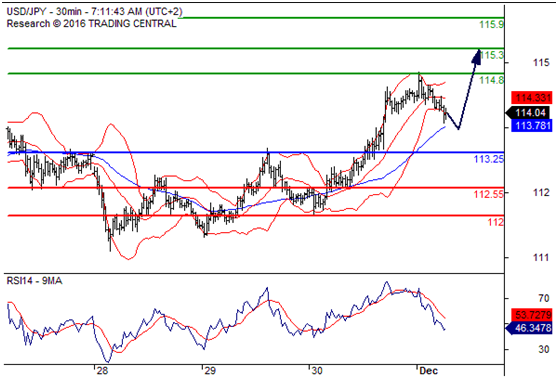Viewport: 558px width, 379px height.
Task: Click the 29 date marker on time axis
Action: point(210,371)
